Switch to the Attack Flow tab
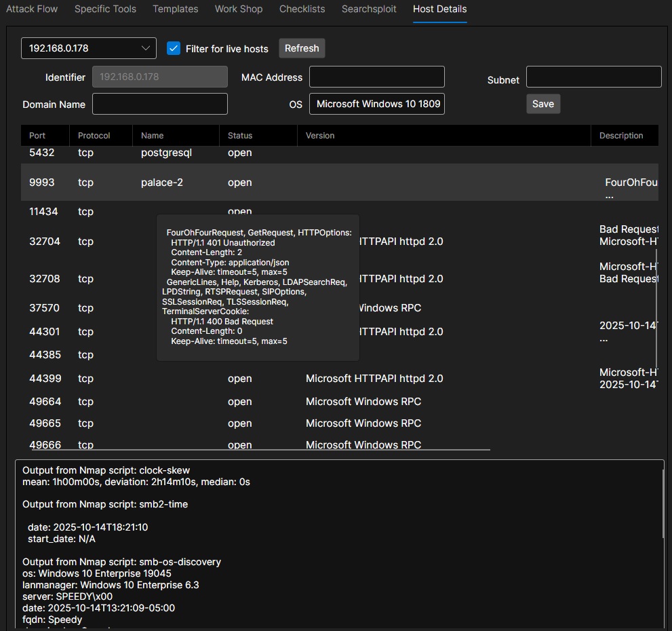This screenshot has width=672, height=631. point(32,9)
